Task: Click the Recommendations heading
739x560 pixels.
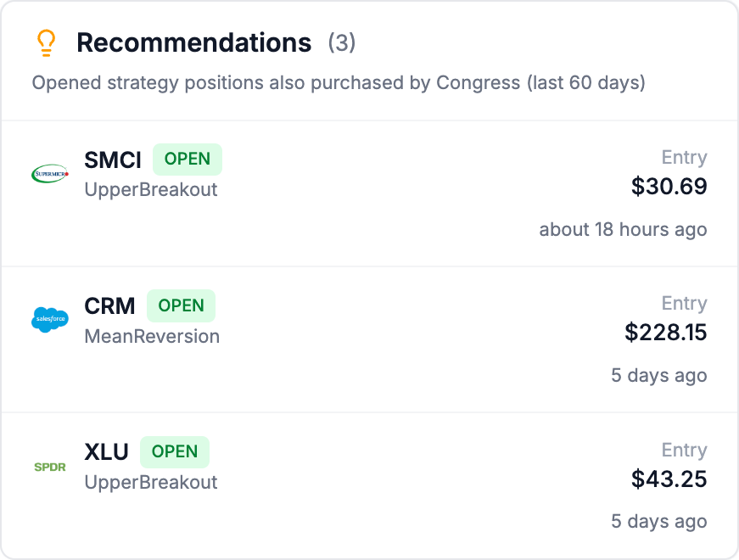Action: pyautogui.click(x=193, y=42)
